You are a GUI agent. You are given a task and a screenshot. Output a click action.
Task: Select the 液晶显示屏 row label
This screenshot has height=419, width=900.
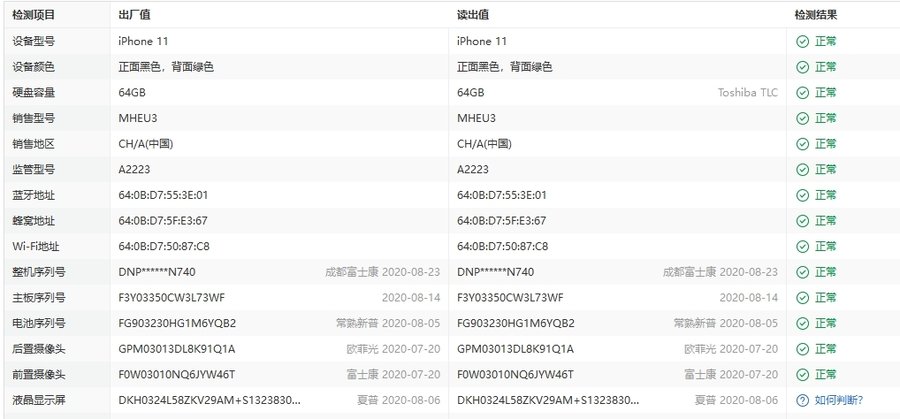point(39,400)
